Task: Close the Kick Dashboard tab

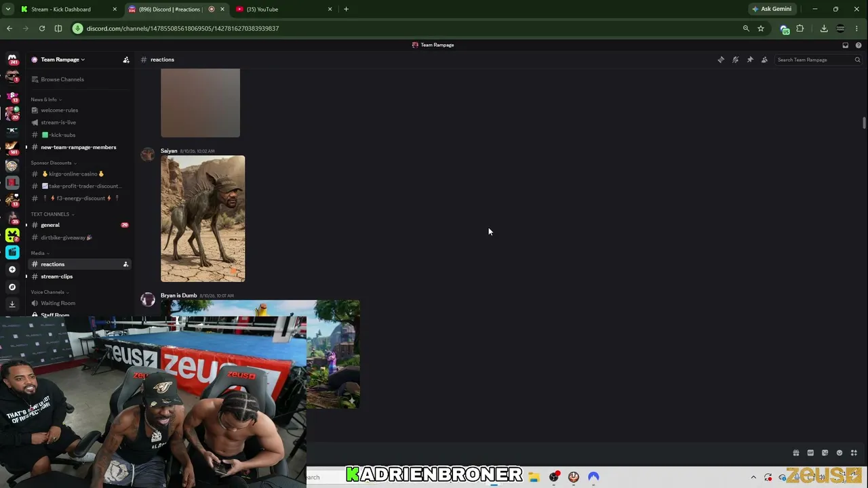Action: [115, 9]
